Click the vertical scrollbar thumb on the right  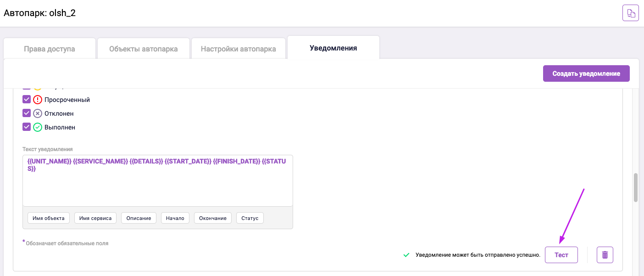[635, 187]
